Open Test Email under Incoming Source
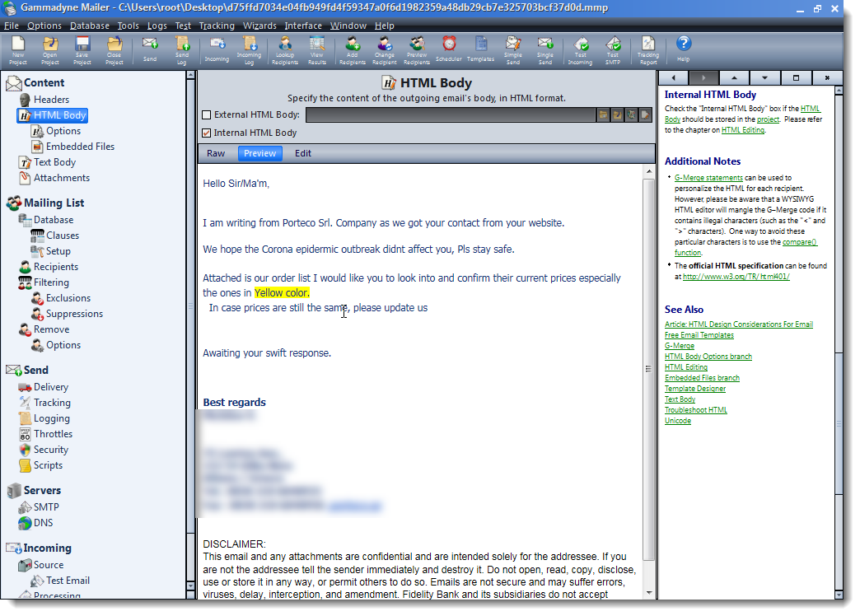 [68, 581]
